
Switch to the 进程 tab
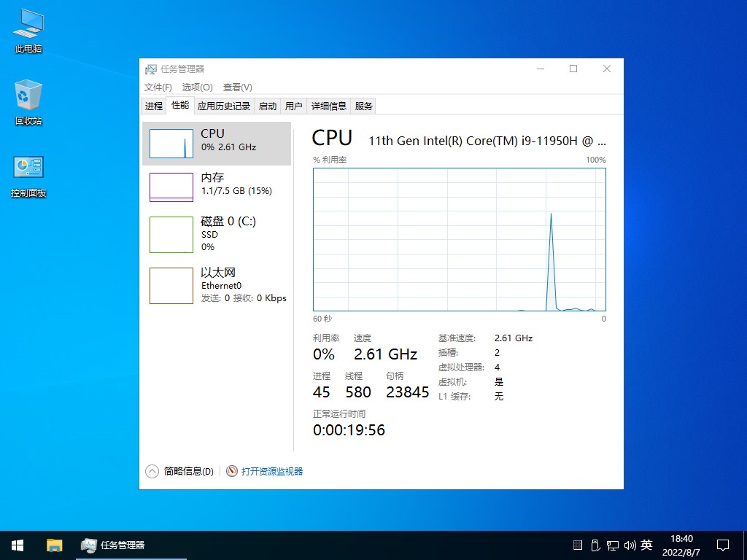(153, 105)
